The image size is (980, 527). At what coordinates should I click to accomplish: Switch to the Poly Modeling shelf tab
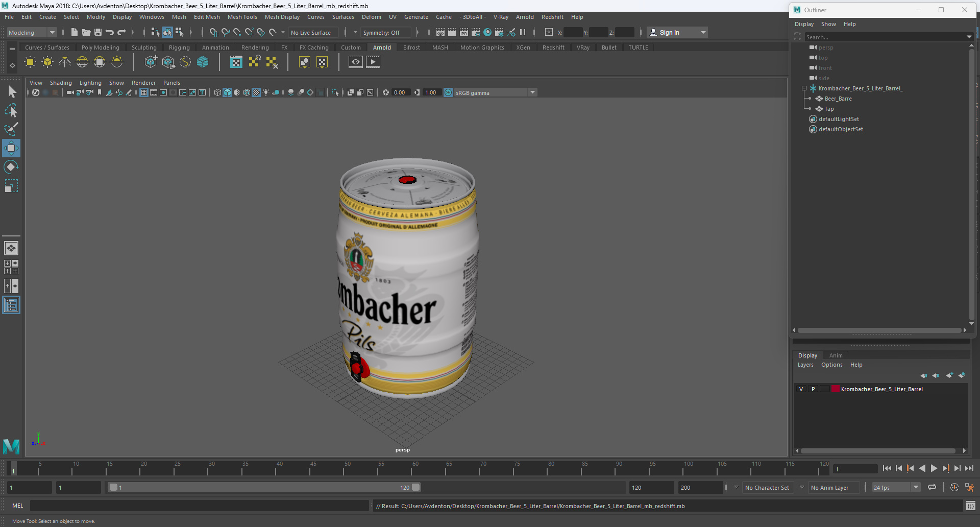tap(101, 47)
